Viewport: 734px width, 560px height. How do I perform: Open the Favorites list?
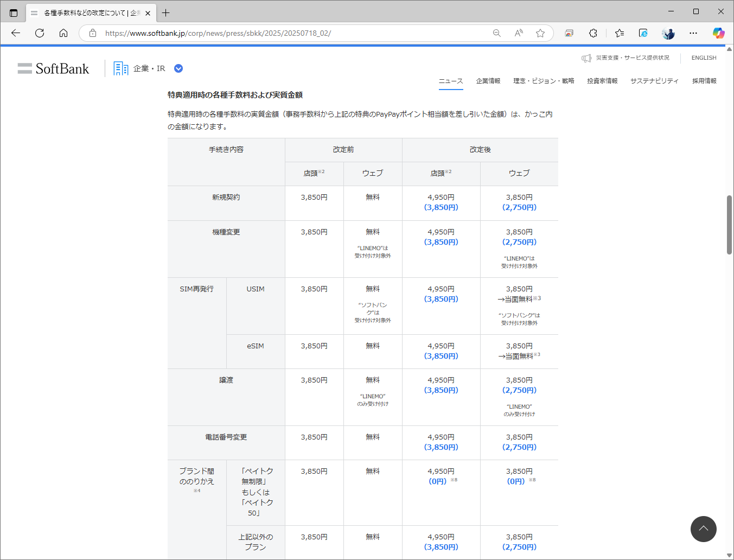[619, 33]
